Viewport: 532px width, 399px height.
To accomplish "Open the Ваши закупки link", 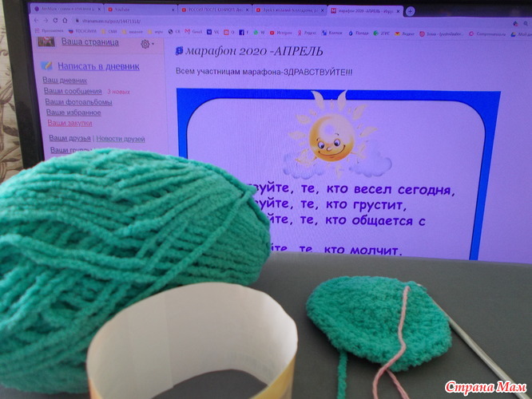I will (x=69, y=123).
